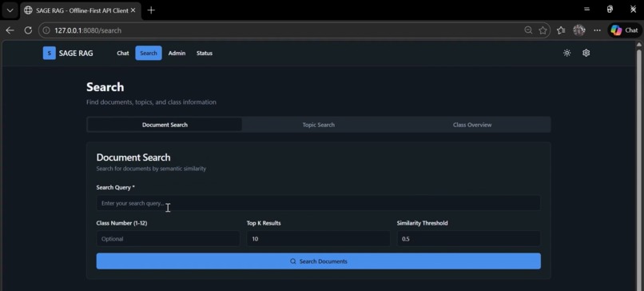Open browser menu with three dots
Viewport: 644px width, 291px height.
tap(597, 30)
